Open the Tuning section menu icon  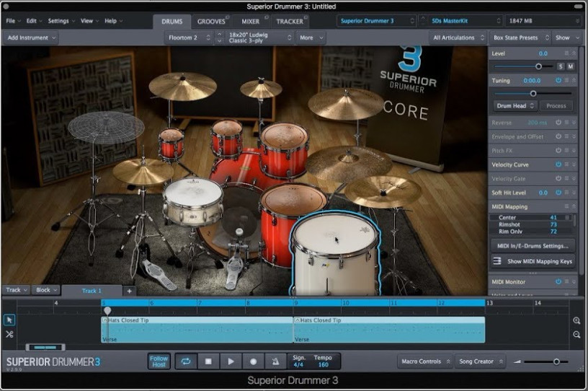566,80
